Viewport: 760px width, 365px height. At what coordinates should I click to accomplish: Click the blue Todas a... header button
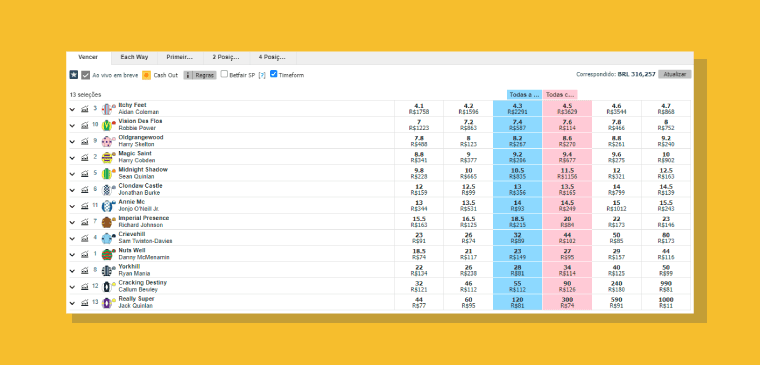(524, 95)
